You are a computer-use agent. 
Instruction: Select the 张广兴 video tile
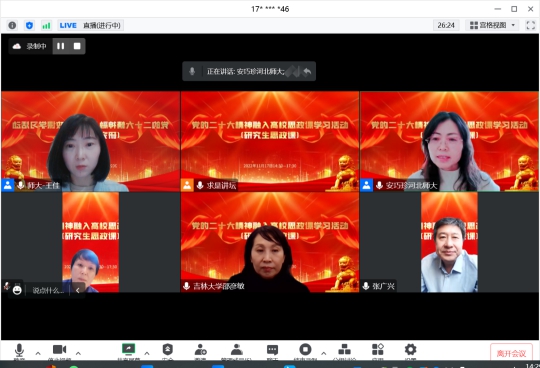449,242
